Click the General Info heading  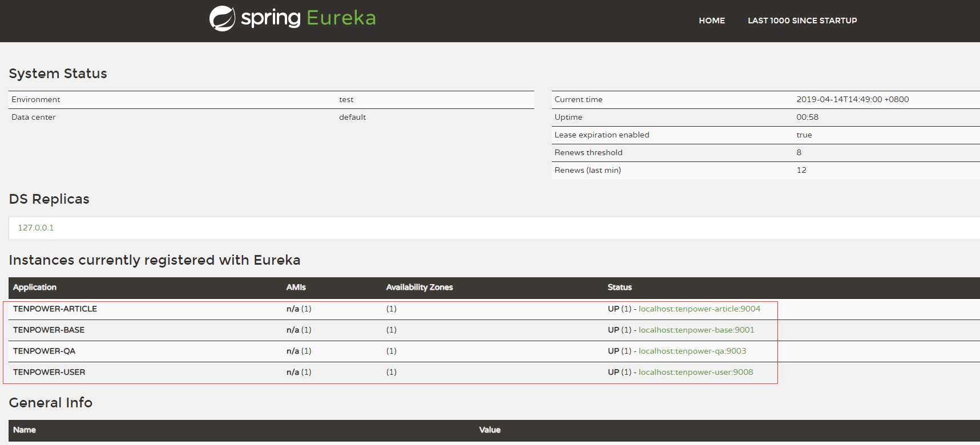coord(51,403)
